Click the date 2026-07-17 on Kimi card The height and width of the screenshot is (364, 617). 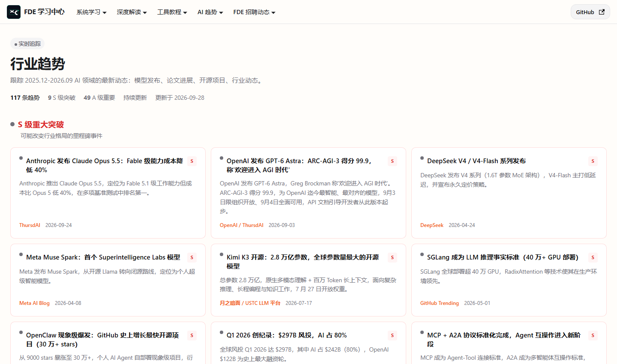(x=299, y=303)
